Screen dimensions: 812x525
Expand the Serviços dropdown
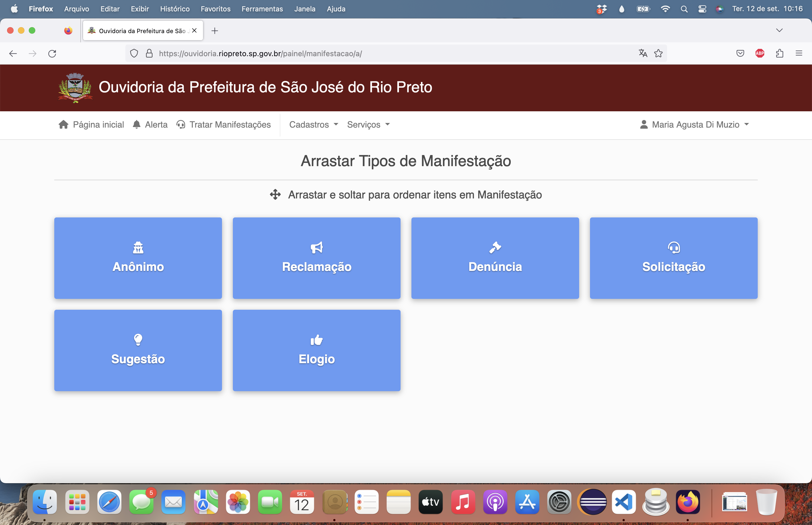pyautogui.click(x=368, y=124)
